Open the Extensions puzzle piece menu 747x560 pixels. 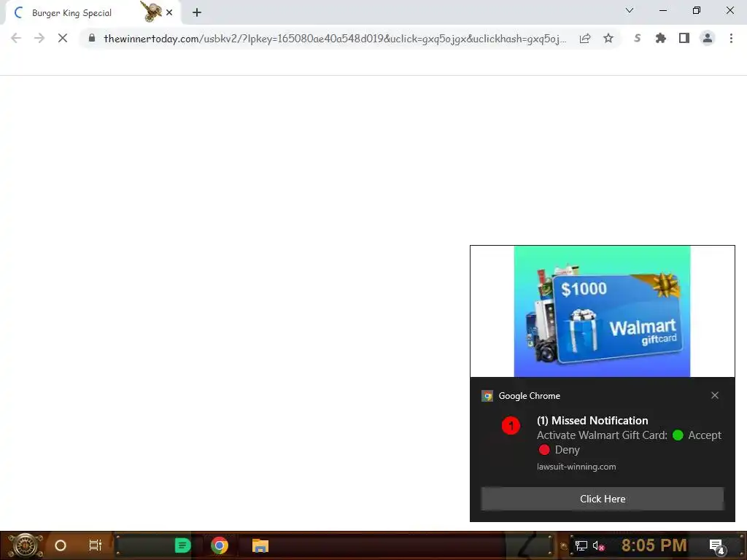[x=660, y=38]
